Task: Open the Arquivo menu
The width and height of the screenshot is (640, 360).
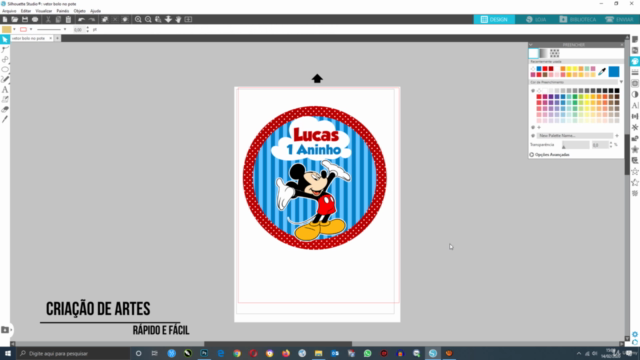Action: pyautogui.click(x=9, y=11)
